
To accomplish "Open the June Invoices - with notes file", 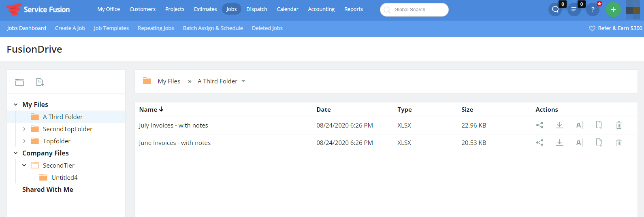I will click(175, 143).
